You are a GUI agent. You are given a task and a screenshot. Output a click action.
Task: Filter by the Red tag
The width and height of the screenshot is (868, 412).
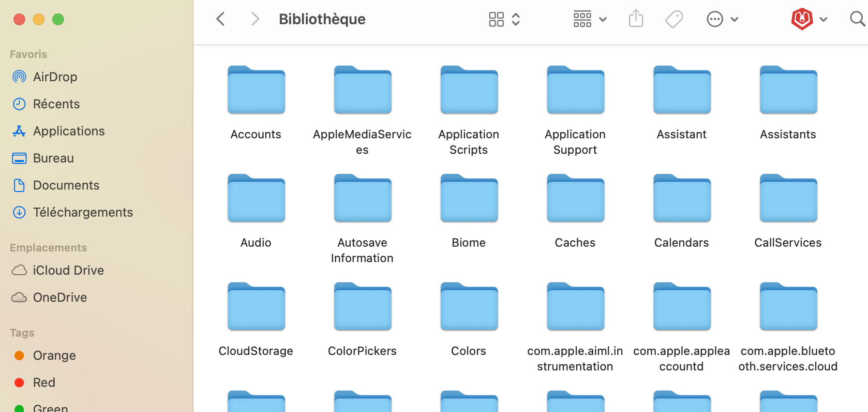44,383
